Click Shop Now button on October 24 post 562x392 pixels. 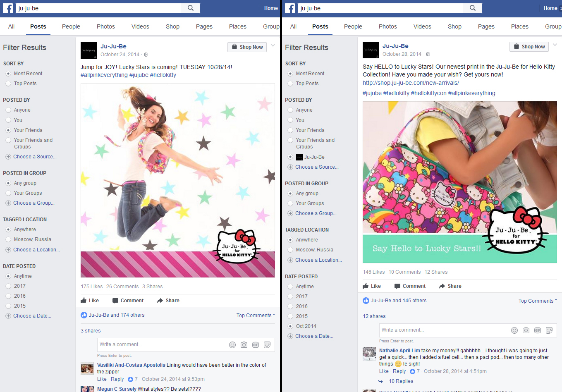(247, 47)
